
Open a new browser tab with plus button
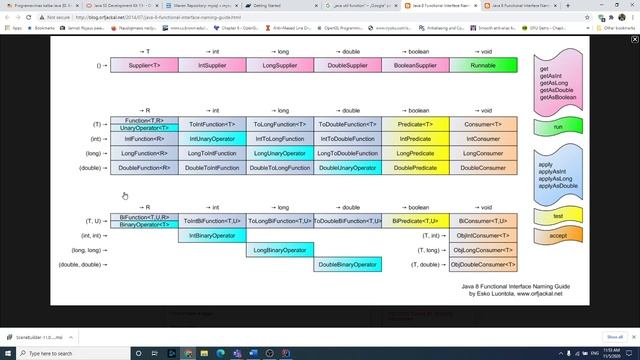(x=568, y=6)
